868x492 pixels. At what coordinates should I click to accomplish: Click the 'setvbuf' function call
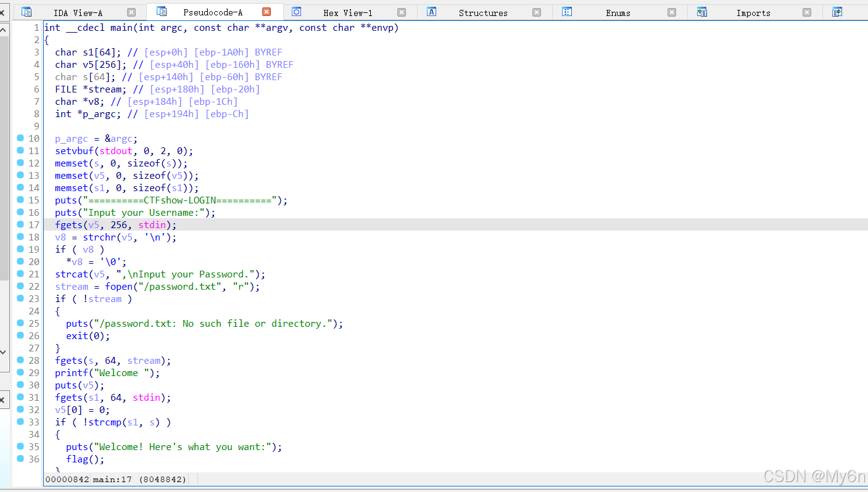pos(74,151)
